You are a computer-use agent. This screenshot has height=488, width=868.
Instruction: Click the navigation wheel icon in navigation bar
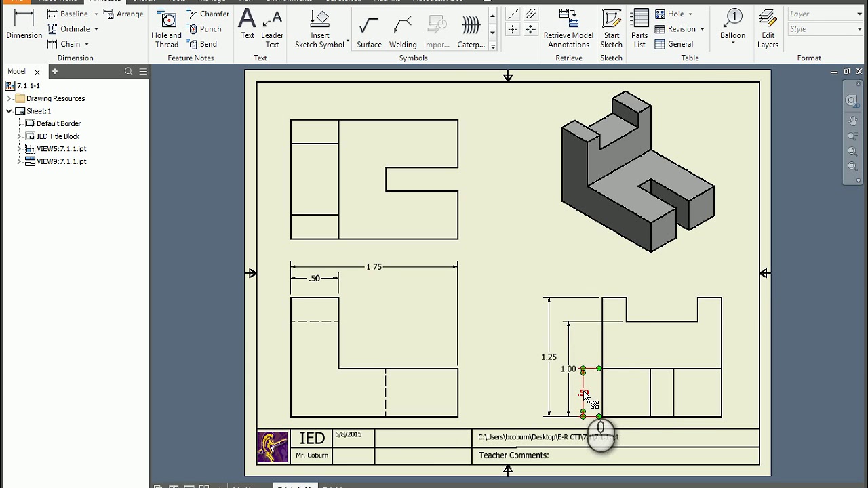click(852, 101)
